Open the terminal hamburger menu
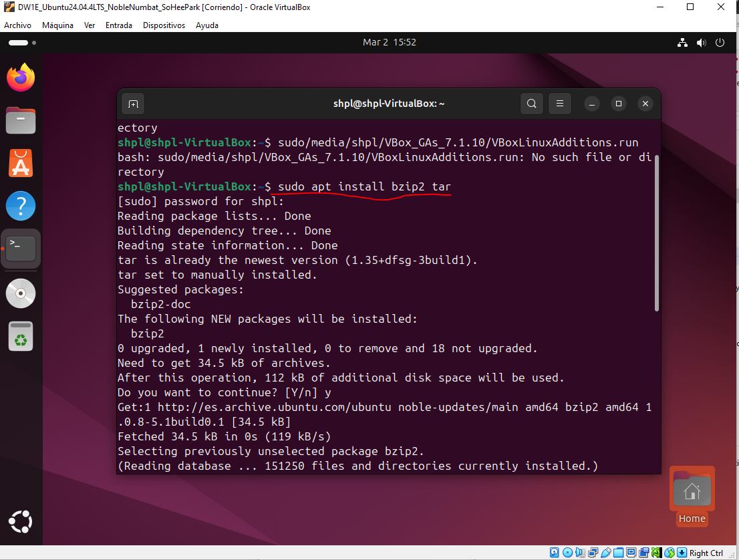 click(560, 104)
